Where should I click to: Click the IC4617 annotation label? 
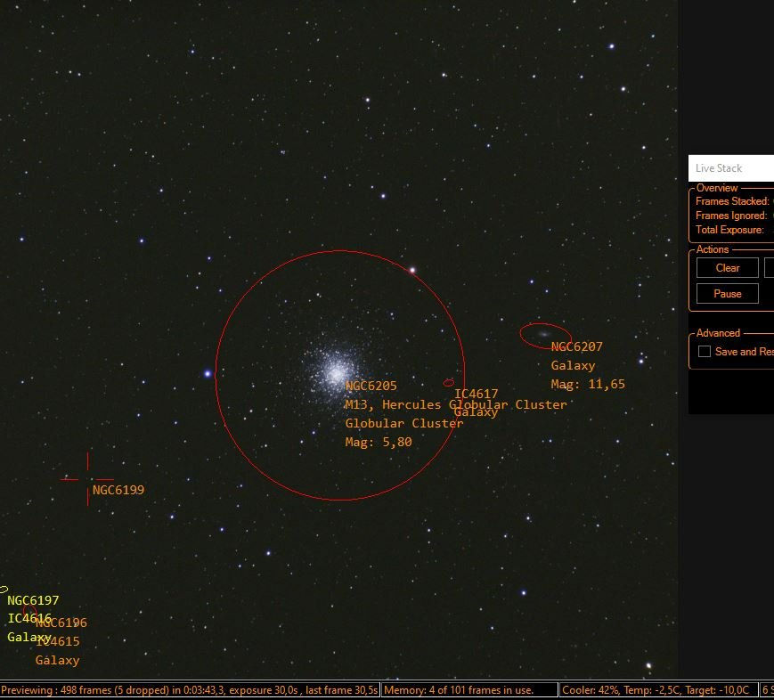(x=476, y=394)
